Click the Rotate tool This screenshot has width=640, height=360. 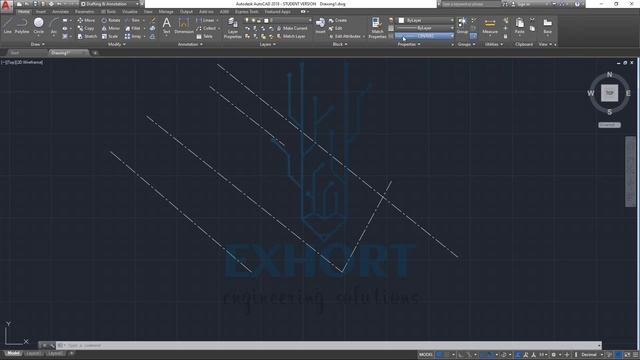tap(111, 20)
